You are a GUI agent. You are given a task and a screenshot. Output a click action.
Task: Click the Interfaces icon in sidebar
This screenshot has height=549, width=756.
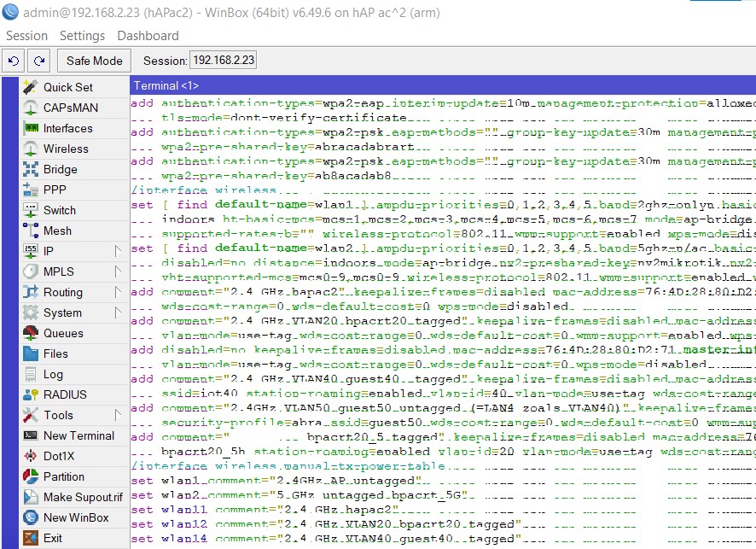pyautogui.click(x=31, y=128)
